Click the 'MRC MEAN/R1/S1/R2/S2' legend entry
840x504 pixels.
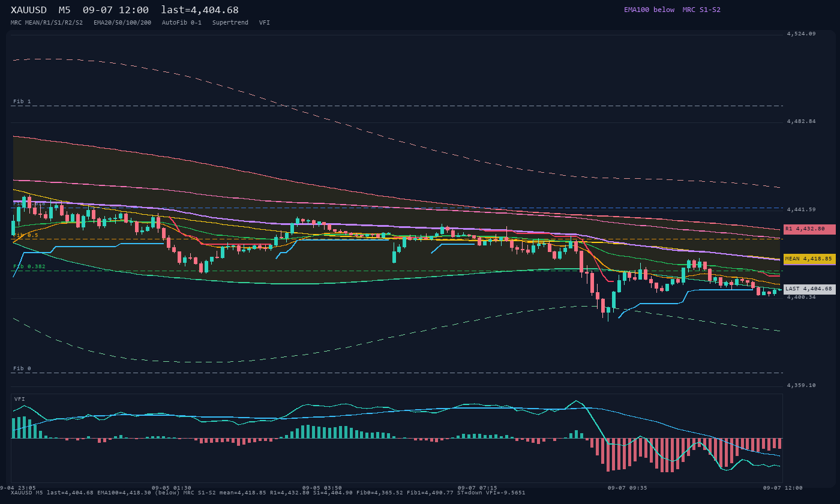tap(47, 23)
